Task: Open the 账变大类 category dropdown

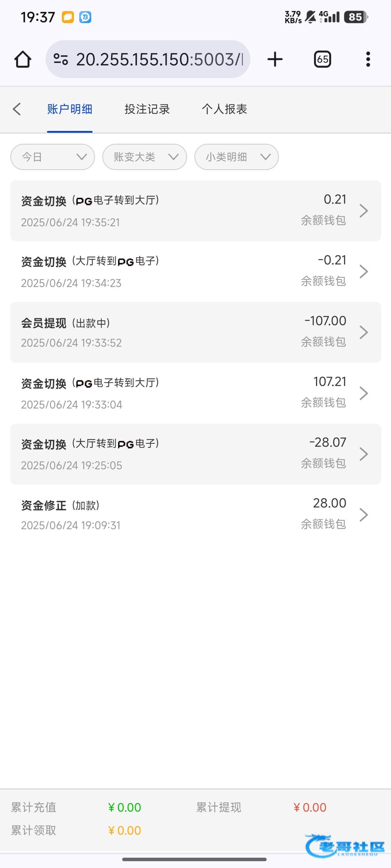Action: click(145, 157)
